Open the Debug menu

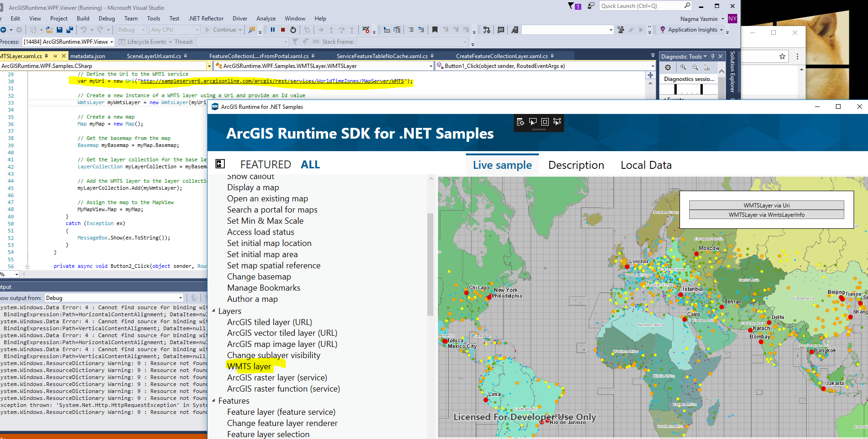click(x=107, y=19)
